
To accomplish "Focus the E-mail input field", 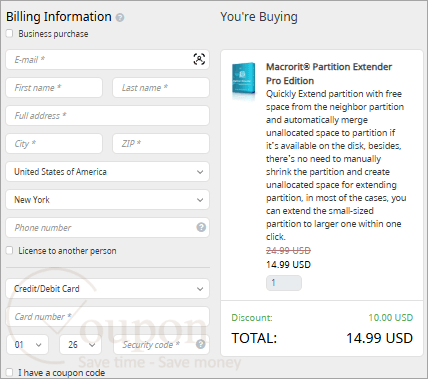I will tap(107, 60).
